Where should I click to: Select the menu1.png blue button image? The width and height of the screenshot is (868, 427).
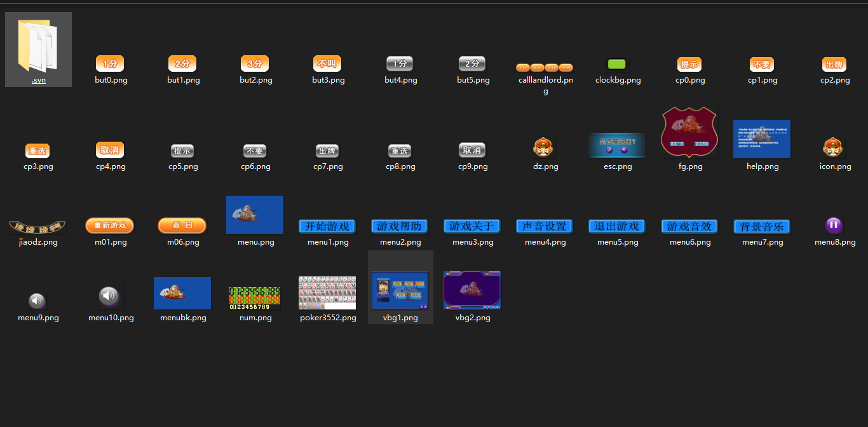[x=327, y=226]
